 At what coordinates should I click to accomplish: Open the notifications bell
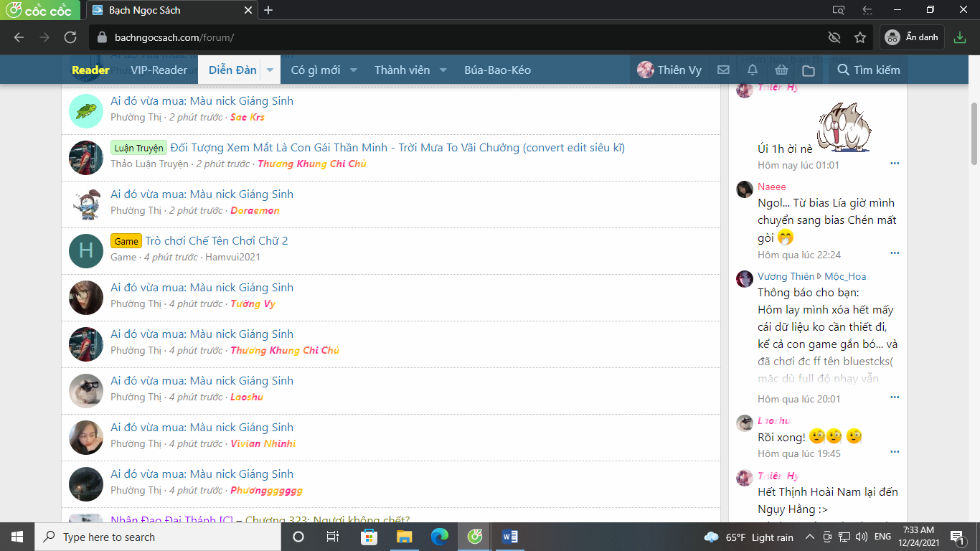(753, 70)
